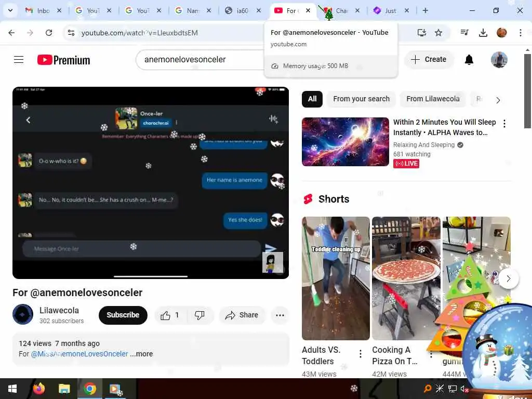Expand description with ...more
The width and height of the screenshot is (532, 399).
141,354
